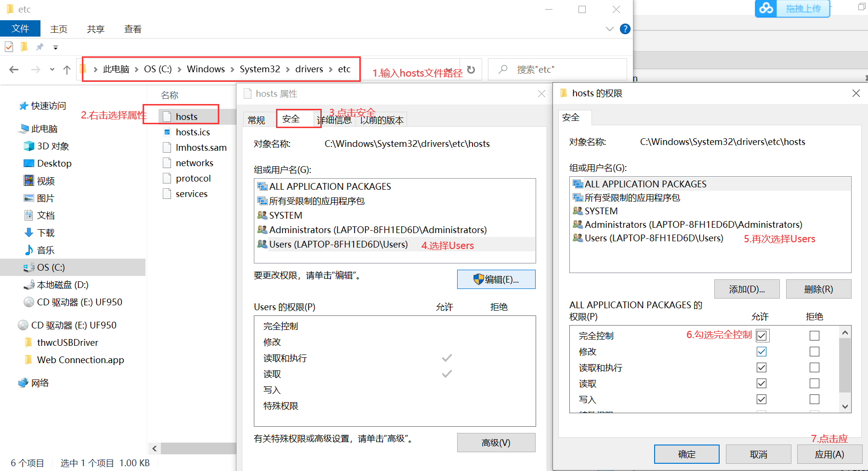Click Remove button in permissions dialog
The height and width of the screenshot is (471, 868).
click(x=818, y=289)
